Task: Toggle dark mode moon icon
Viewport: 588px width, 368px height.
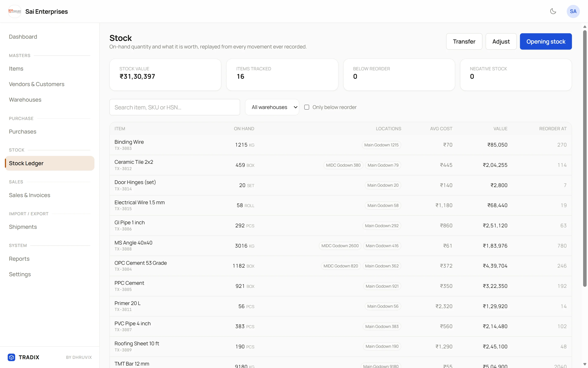Action: 553,11
